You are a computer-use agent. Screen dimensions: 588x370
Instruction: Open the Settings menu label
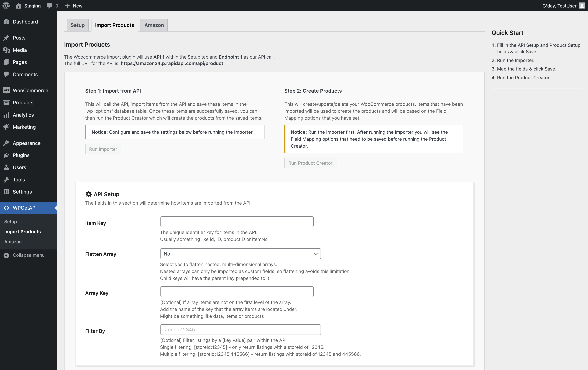22,192
